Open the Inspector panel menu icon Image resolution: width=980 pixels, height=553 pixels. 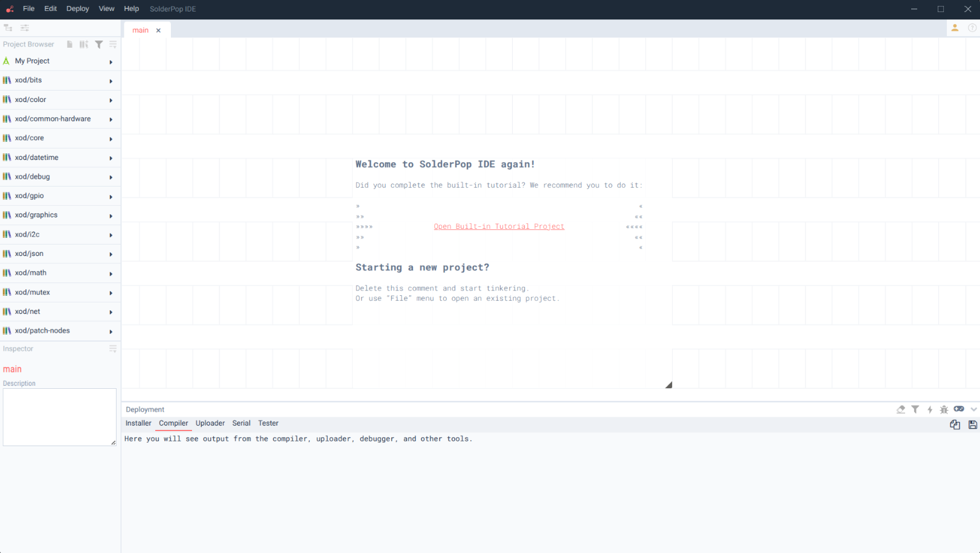click(x=113, y=349)
